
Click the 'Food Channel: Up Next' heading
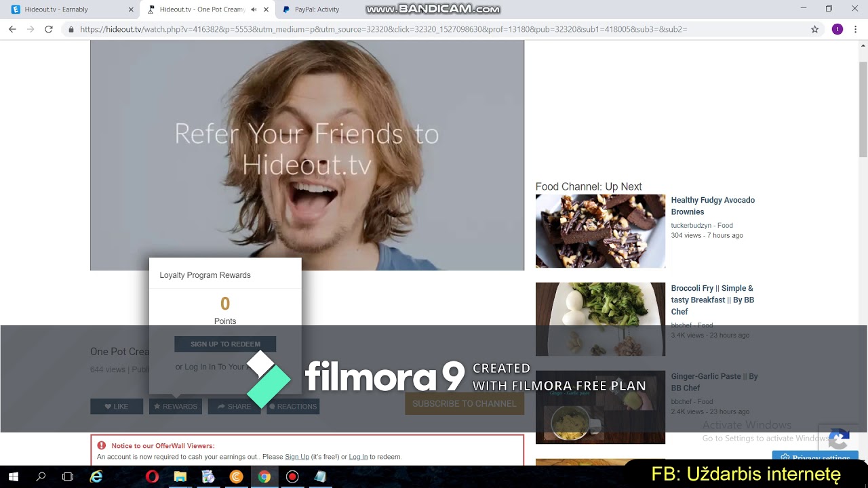click(589, 187)
